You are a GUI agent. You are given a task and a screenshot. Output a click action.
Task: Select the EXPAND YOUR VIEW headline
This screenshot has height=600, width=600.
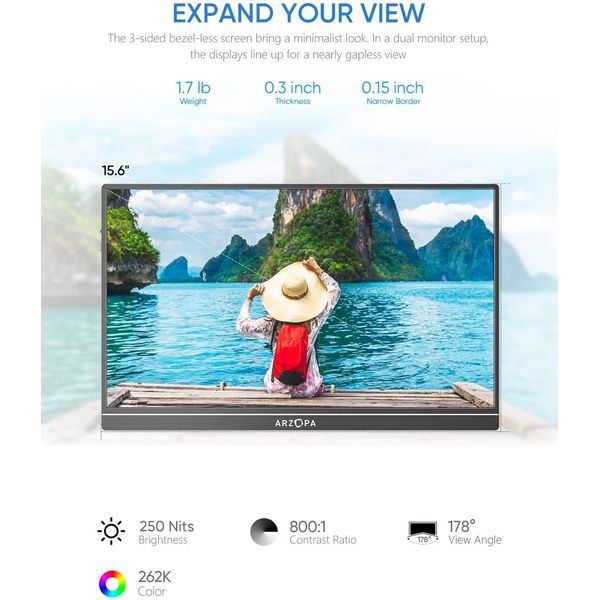(x=298, y=13)
